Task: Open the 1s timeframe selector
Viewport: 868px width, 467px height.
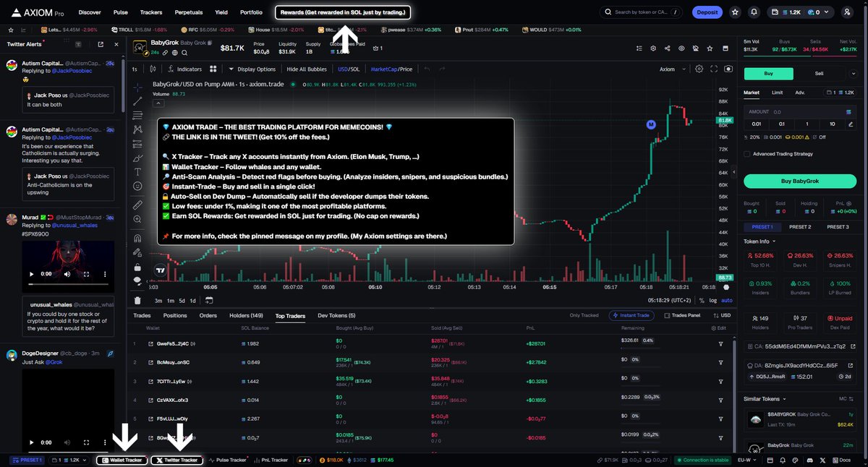Action: (135, 69)
